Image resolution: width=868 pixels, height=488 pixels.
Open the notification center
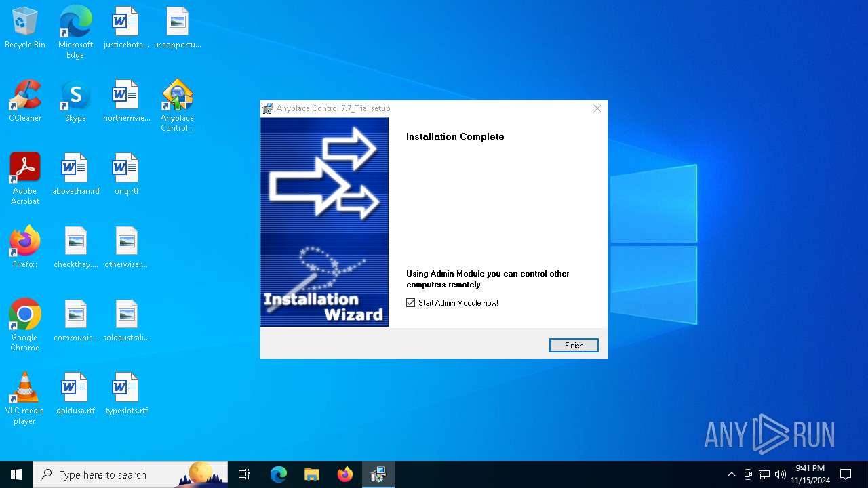(x=846, y=474)
